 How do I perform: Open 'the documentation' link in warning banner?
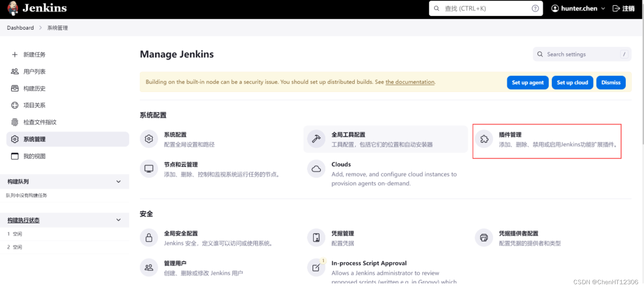(x=410, y=82)
